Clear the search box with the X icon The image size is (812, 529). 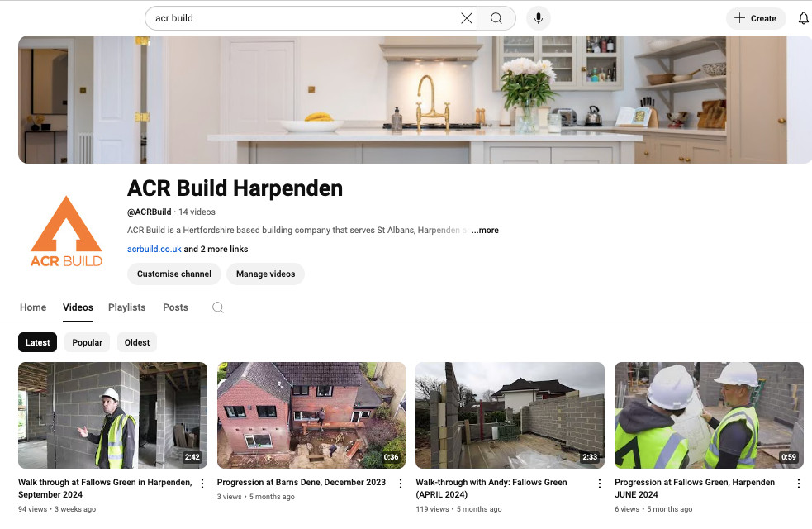click(466, 18)
